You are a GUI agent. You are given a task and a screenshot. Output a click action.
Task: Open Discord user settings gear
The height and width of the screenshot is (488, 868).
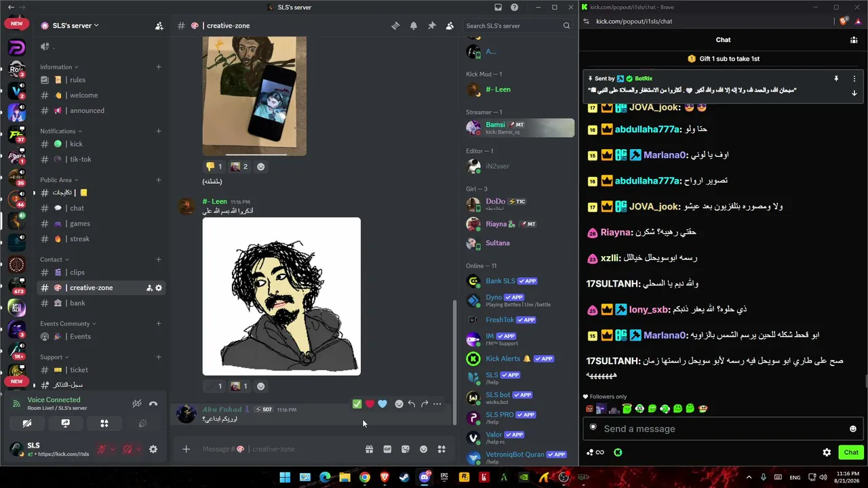[153, 449]
